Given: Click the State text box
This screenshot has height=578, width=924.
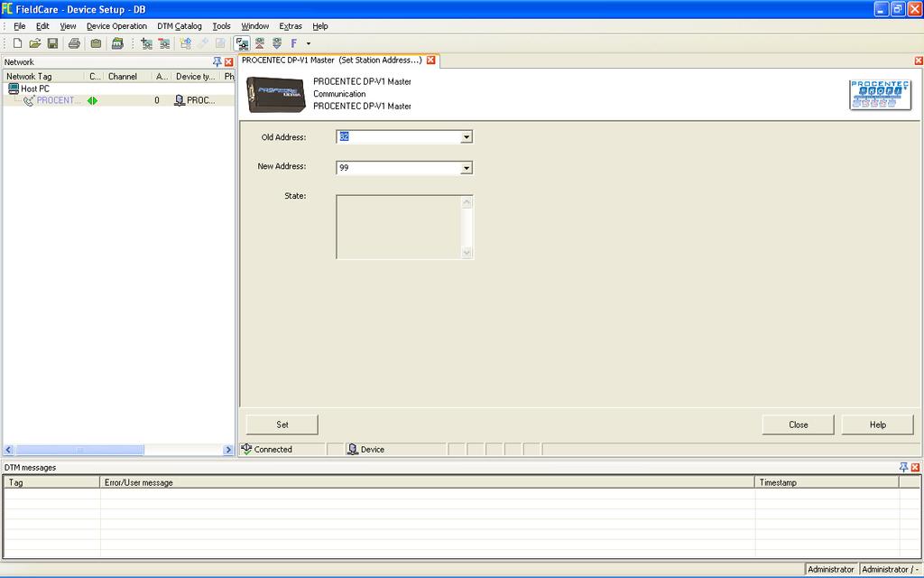Looking at the screenshot, I should click(398, 227).
